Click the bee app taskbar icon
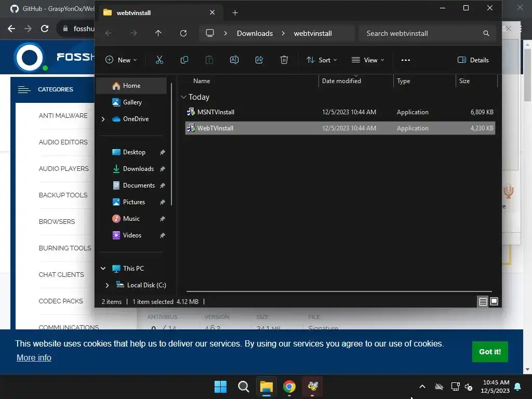This screenshot has width=532, height=399. click(x=312, y=387)
